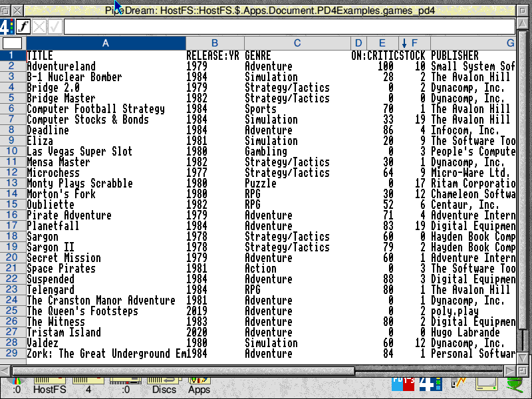This screenshot has width=532, height=399.
Task: Click the function 'f' button in the formula bar
Action: (x=23, y=27)
